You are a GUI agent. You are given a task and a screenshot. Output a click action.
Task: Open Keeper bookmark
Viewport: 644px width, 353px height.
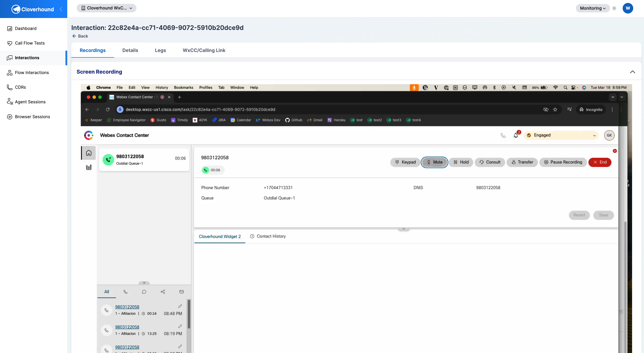93,120
